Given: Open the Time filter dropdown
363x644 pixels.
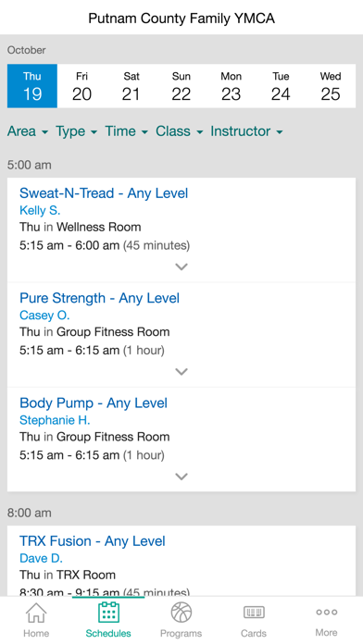Looking at the screenshot, I should tap(126, 131).
